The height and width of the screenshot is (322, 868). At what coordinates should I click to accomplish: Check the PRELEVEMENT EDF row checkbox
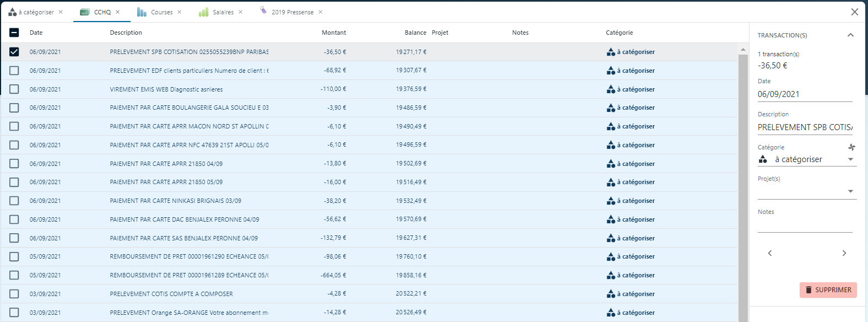pos(14,71)
